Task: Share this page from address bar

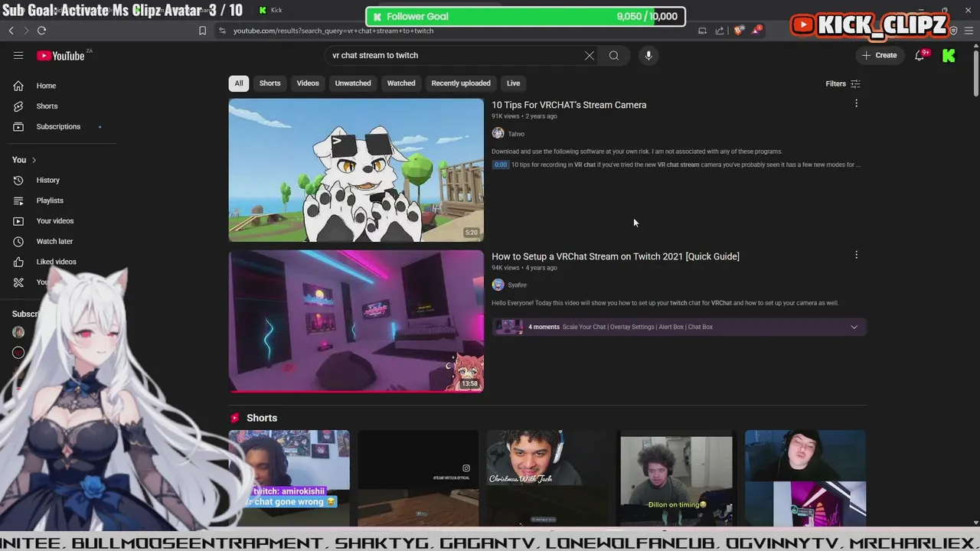Action: pyautogui.click(x=720, y=31)
